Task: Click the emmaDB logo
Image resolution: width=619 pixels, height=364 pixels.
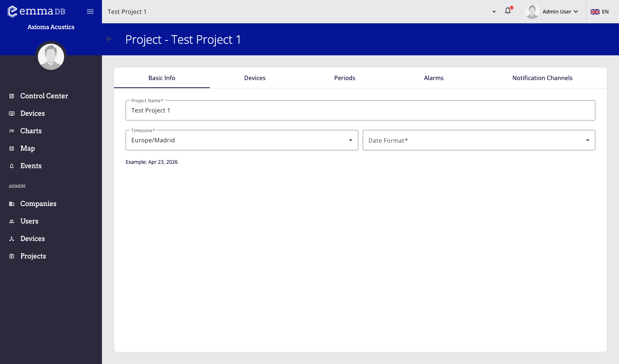Action: coord(36,11)
